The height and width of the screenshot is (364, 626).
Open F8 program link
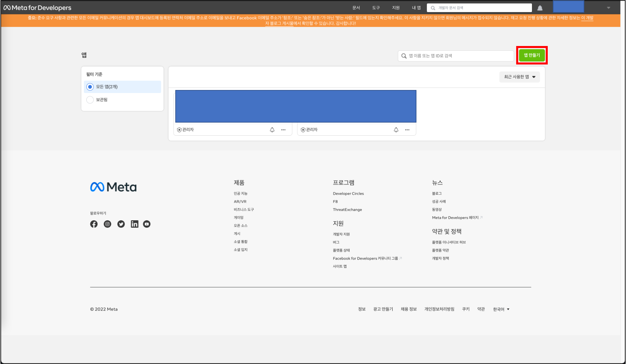point(335,201)
